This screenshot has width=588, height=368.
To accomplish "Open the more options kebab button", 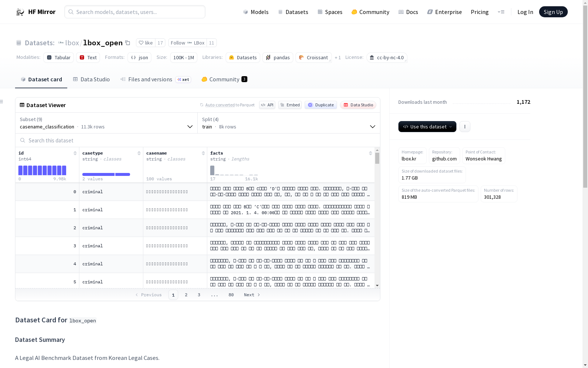I will pos(465,127).
